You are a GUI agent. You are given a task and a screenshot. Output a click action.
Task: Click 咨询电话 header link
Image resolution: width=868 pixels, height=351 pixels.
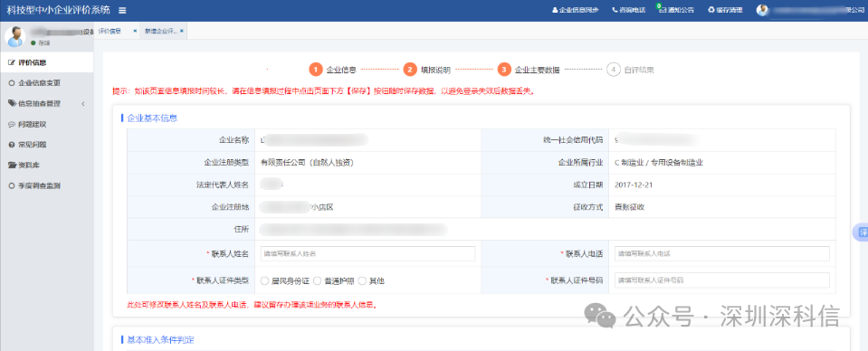point(628,10)
